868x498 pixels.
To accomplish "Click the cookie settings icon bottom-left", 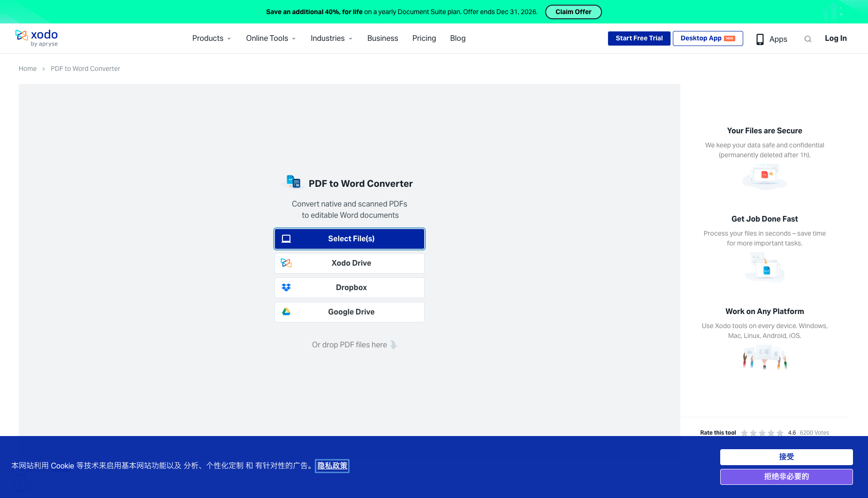I will (x=22, y=483).
